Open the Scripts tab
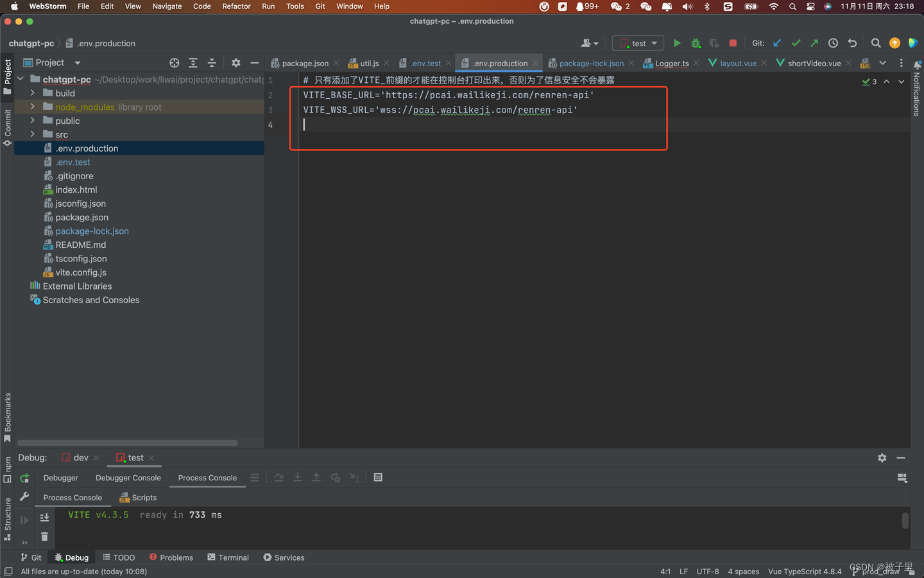This screenshot has height=578, width=924. pyautogui.click(x=138, y=498)
